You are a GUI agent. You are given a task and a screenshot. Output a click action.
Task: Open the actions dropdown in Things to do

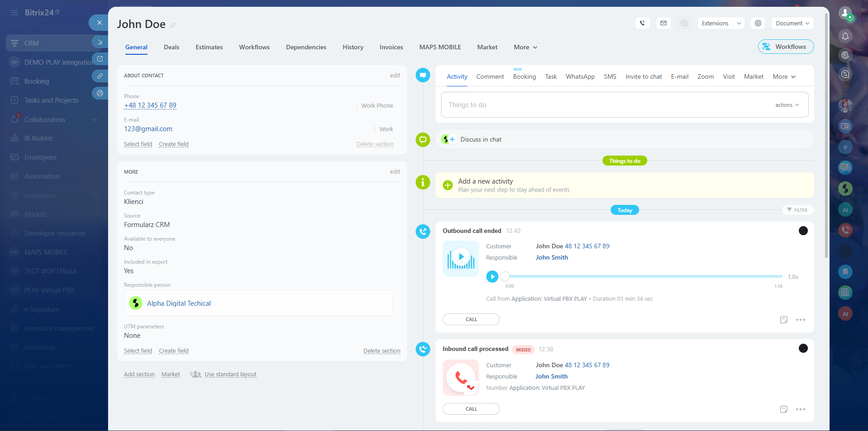(787, 105)
